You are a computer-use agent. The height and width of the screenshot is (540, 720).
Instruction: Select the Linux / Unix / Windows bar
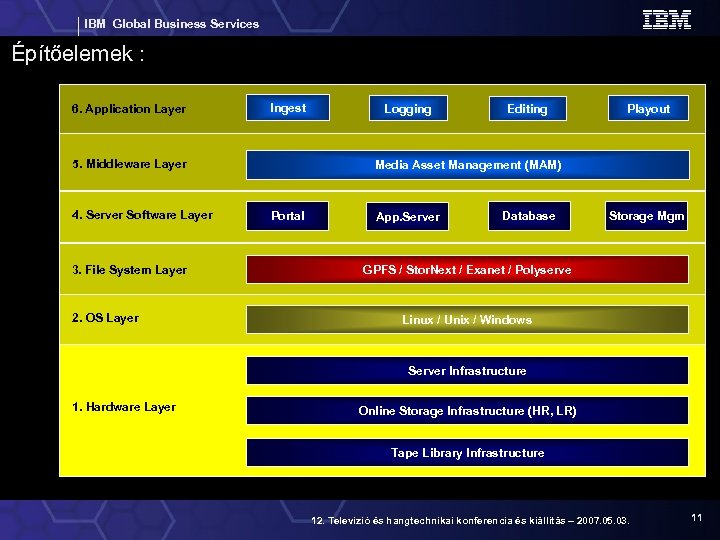(x=467, y=319)
